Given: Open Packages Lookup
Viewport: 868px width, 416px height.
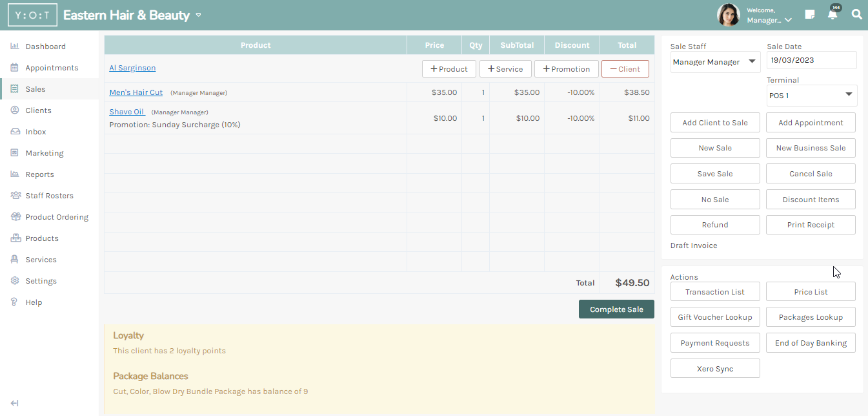Looking at the screenshot, I should pos(811,317).
